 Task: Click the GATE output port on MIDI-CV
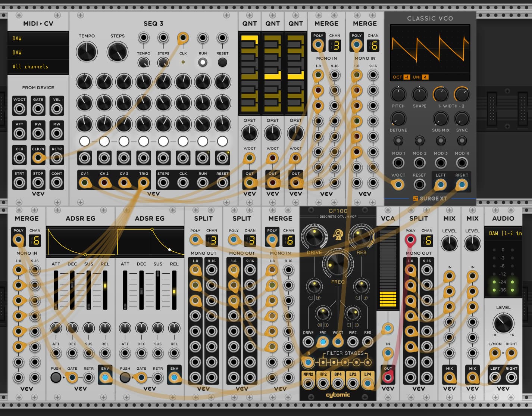(38, 109)
